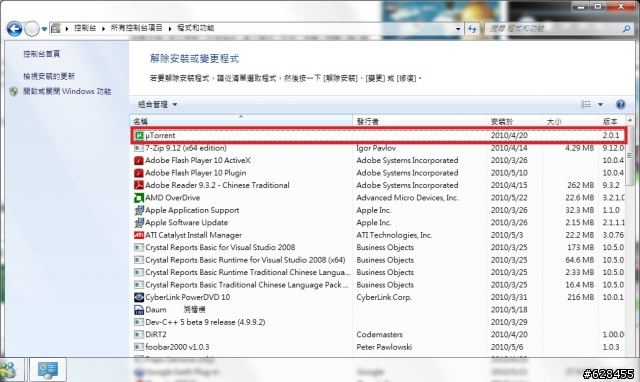Click 所有控制台項目 breadcrumb

tap(136, 28)
